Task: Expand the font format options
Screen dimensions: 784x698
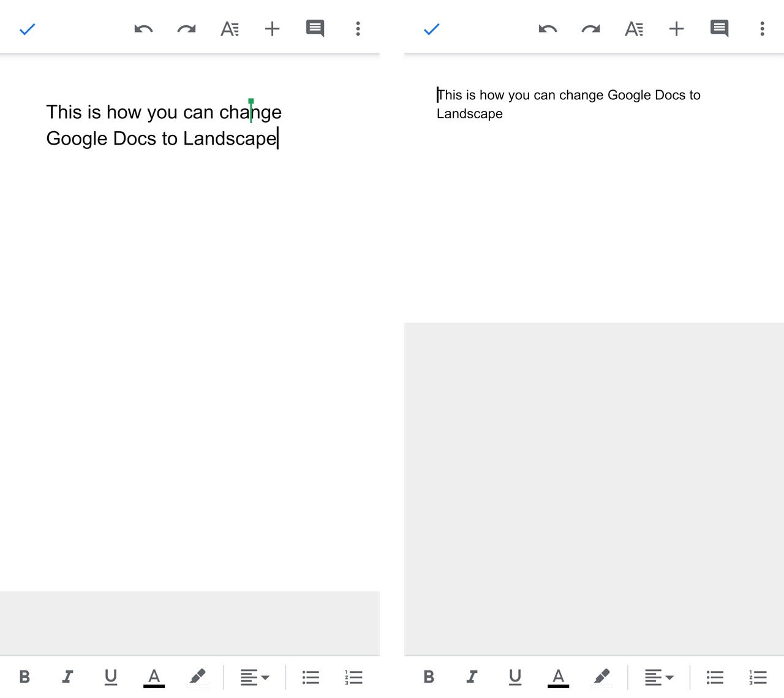Action: click(230, 28)
